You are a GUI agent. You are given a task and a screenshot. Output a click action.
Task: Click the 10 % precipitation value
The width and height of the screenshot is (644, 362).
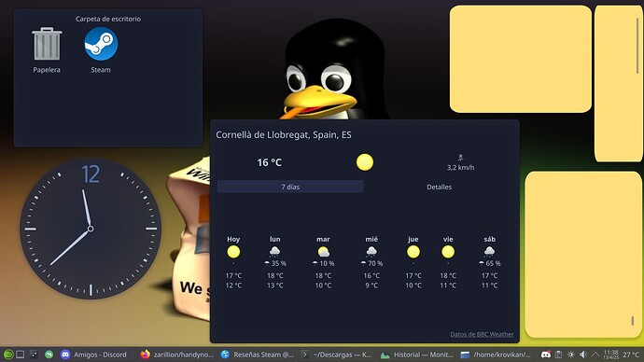tap(327, 263)
